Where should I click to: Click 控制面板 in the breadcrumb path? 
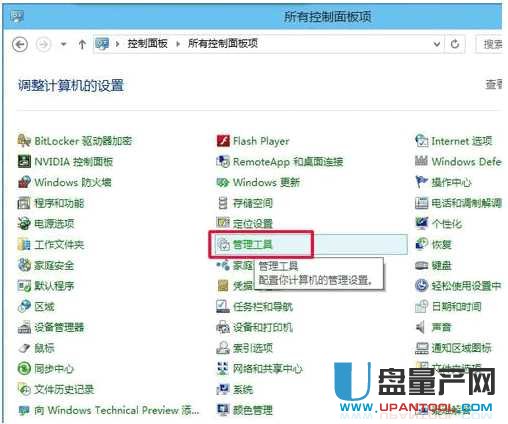[x=147, y=44]
